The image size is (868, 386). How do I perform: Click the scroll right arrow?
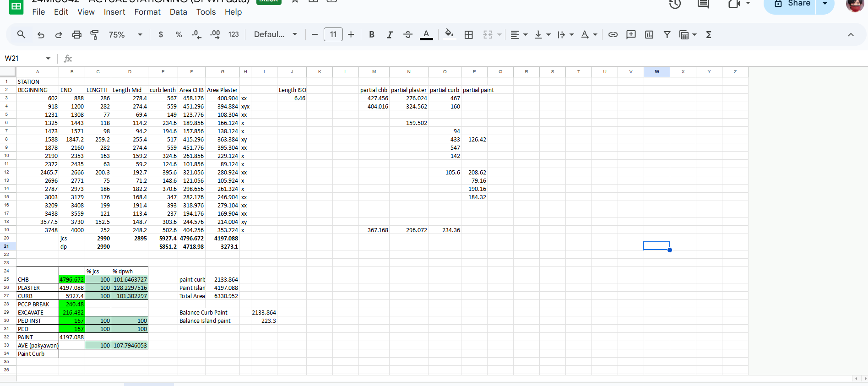pos(865,379)
